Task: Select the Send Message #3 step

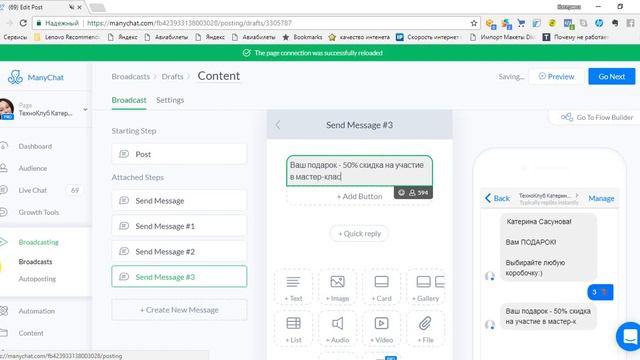Action: point(179,277)
